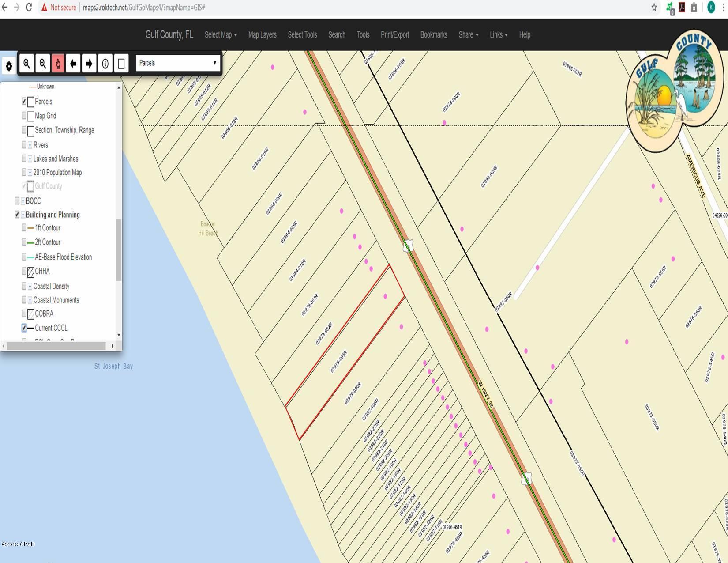Click the Previous Extent back arrow
Viewport: 728px width, 563px height.
[x=73, y=64]
